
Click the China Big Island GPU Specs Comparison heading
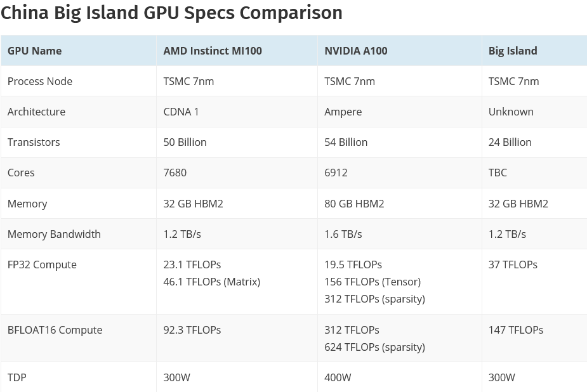coord(171,13)
